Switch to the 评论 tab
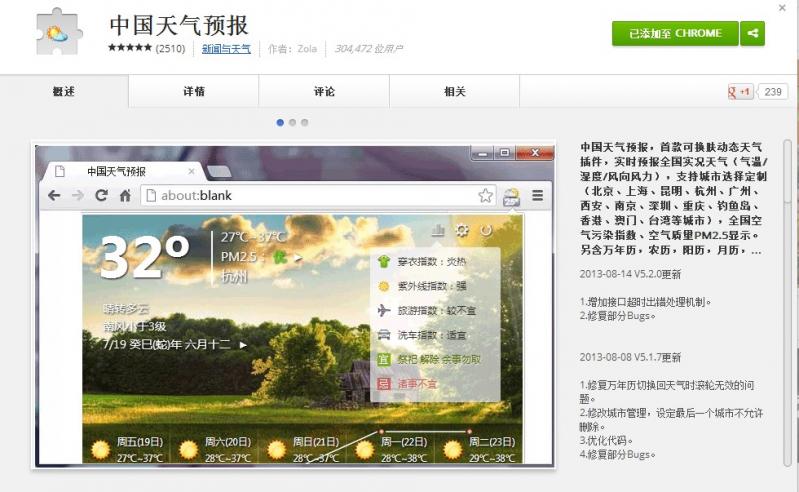The width and height of the screenshot is (799, 492). (x=324, y=92)
